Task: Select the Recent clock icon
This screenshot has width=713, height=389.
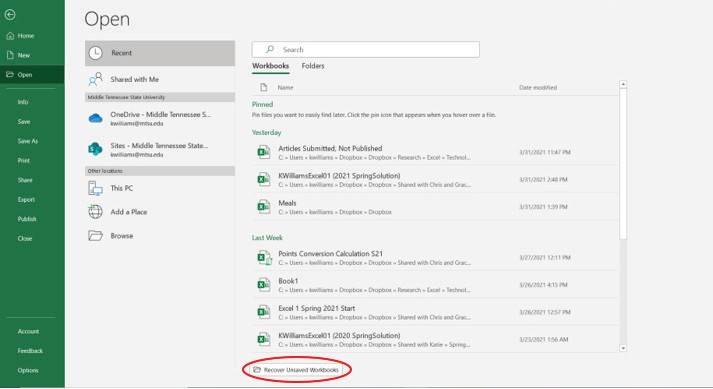Action: coord(95,53)
